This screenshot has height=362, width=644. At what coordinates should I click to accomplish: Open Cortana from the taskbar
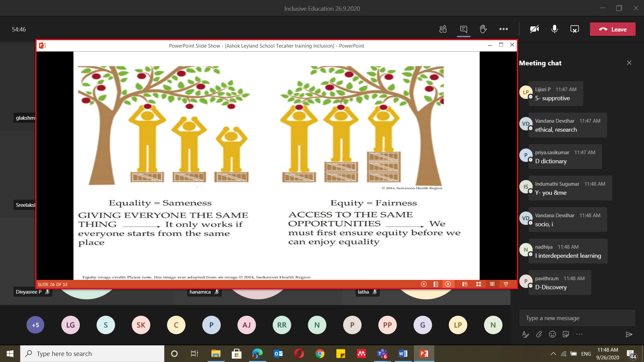(174, 354)
